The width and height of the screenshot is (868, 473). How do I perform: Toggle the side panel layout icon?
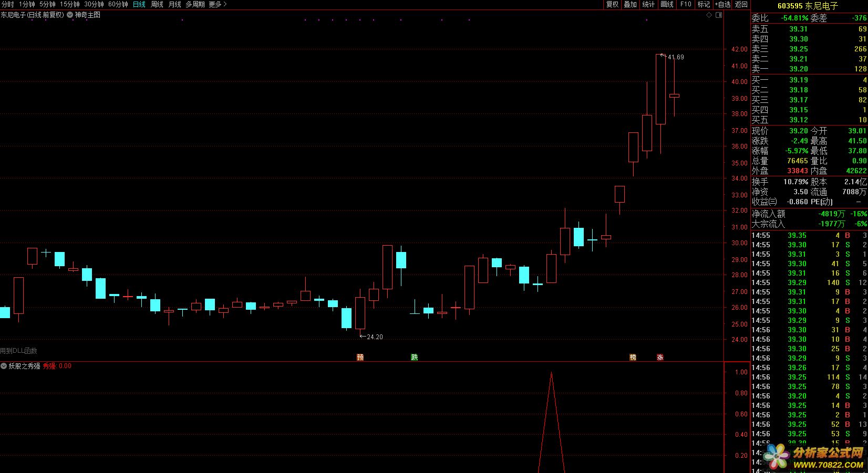coord(719,15)
